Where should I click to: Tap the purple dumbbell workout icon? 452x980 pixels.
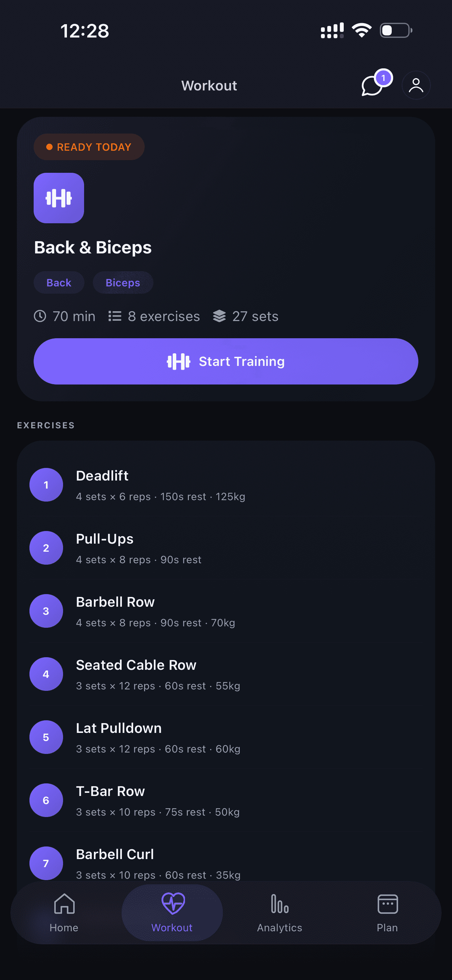(x=59, y=198)
